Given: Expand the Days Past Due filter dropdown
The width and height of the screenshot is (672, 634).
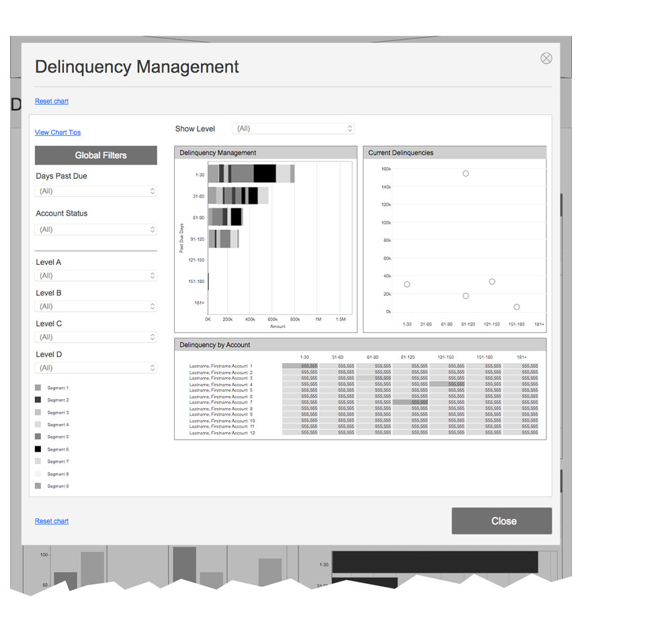Looking at the screenshot, I should (96, 192).
